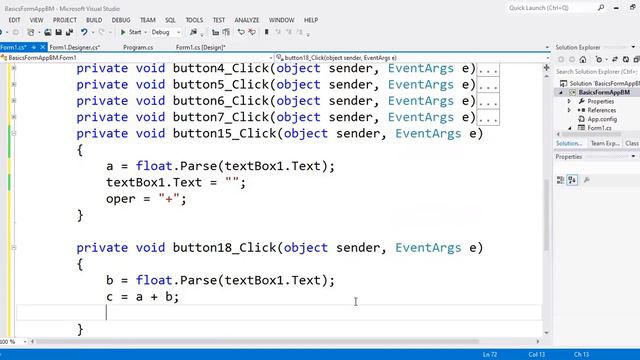Switch to the Class View panel tab
640x360 pixels.
[632, 143]
